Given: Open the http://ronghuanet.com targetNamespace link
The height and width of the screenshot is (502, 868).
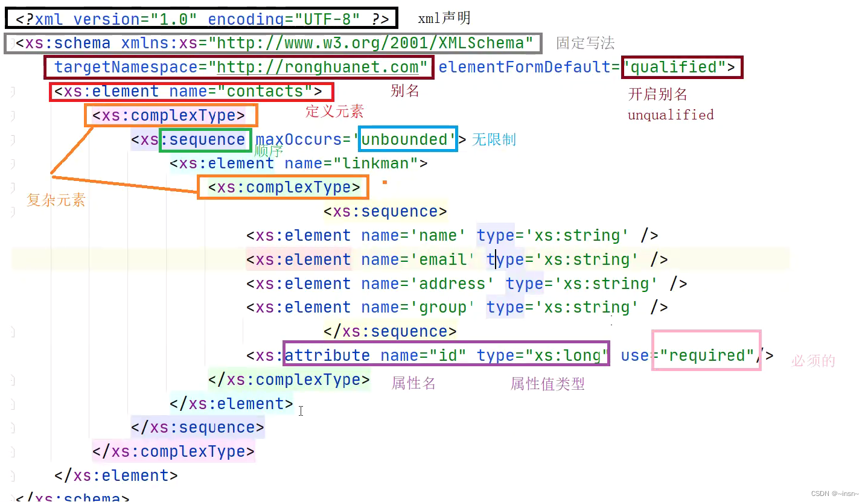Looking at the screenshot, I should pos(318,68).
